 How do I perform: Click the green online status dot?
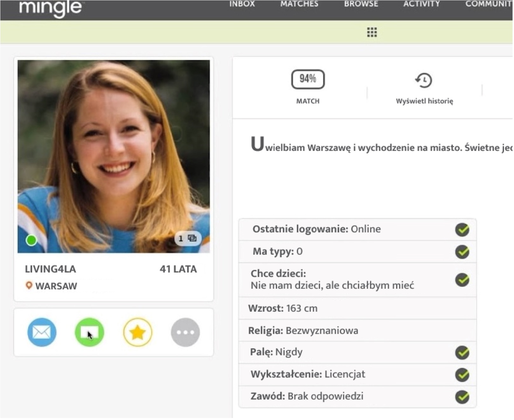pos(31,241)
